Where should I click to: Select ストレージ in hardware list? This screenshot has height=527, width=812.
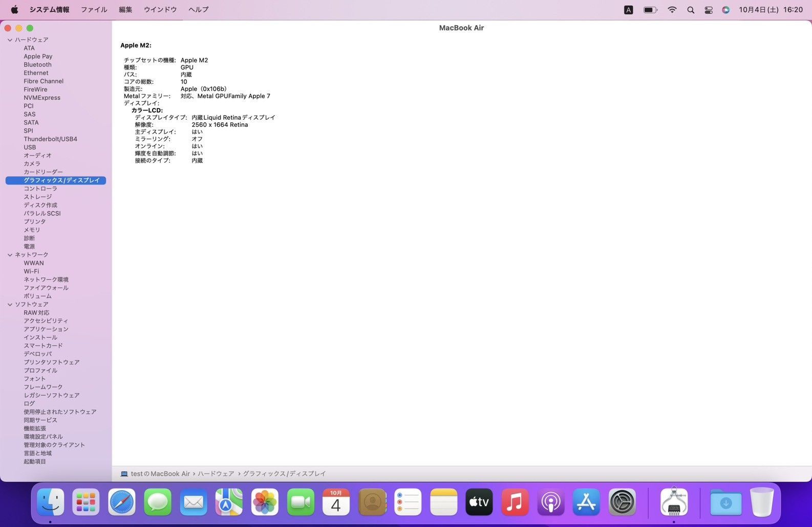point(37,197)
